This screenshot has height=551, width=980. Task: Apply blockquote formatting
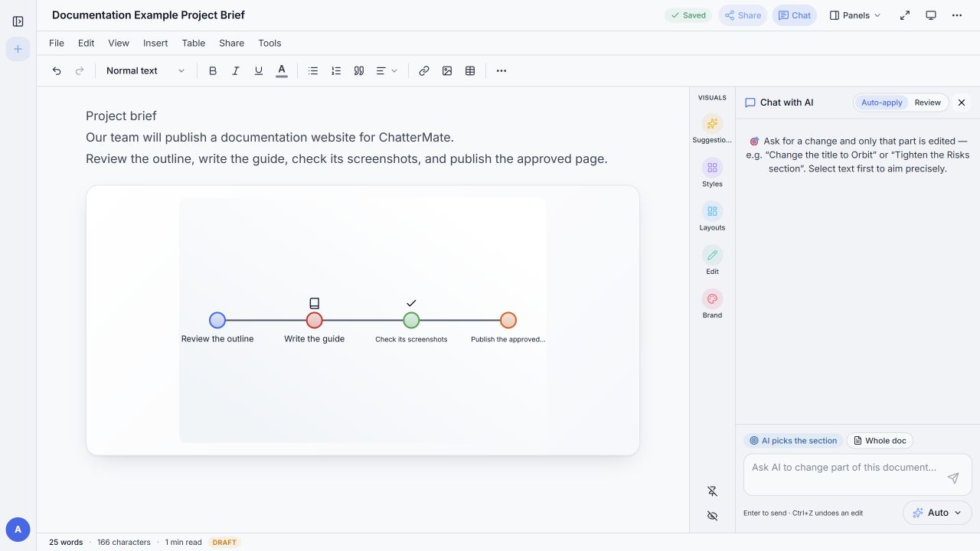[359, 70]
